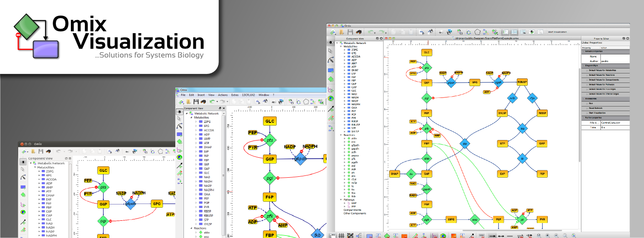
Task: Select the GLC node in Windows Omix diagram
Action: (270, 121)
